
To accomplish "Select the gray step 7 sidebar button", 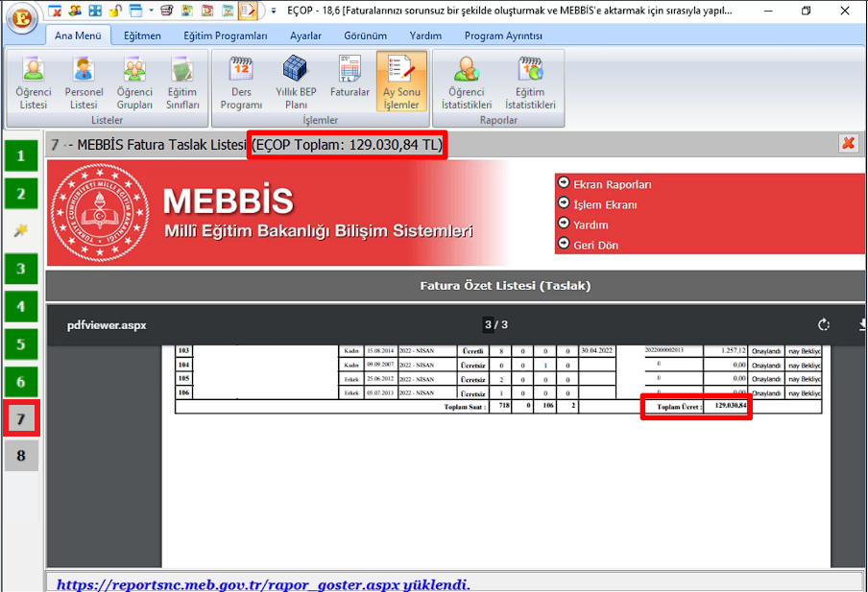I will click(x=21, y=419).
